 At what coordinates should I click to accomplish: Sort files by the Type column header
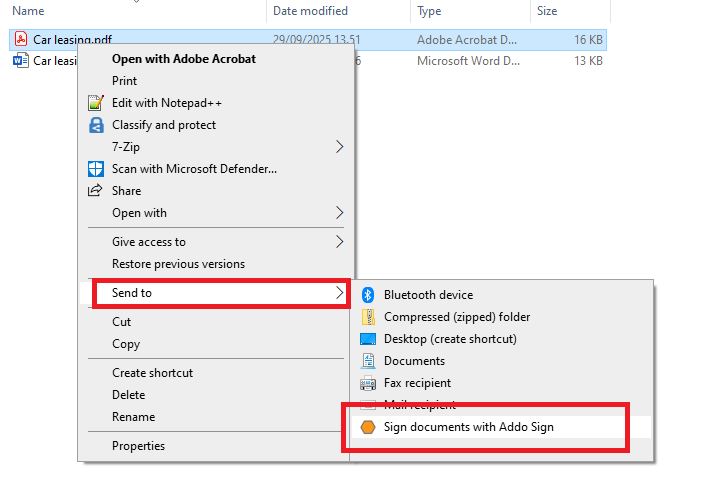point(430,11)
